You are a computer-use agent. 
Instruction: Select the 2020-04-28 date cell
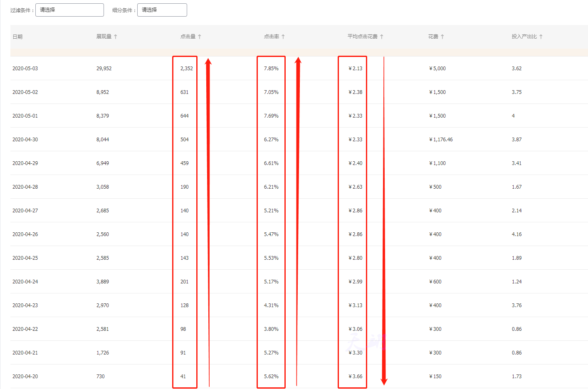pyautogui.click(x=25, y=187)
